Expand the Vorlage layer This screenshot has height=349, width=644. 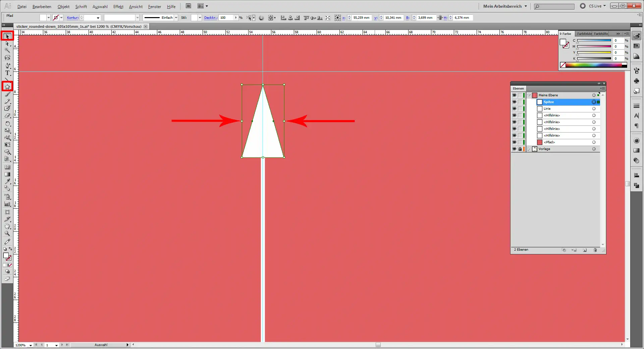(529, 149)
